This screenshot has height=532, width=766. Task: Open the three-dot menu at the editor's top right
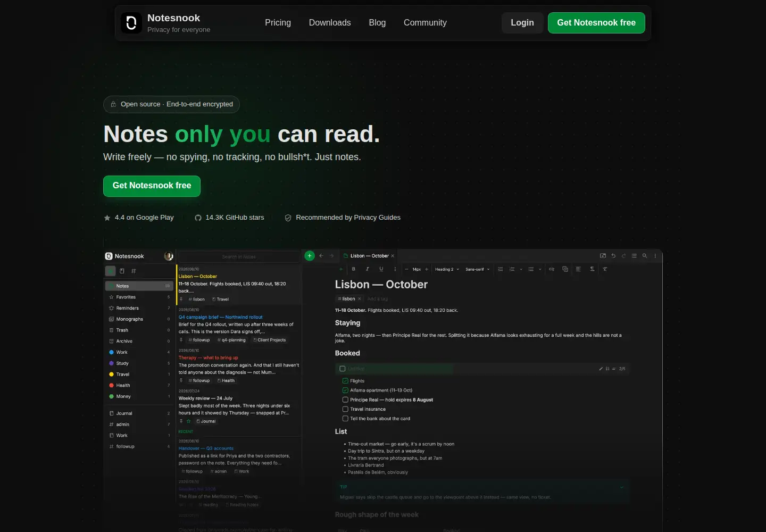655,256
